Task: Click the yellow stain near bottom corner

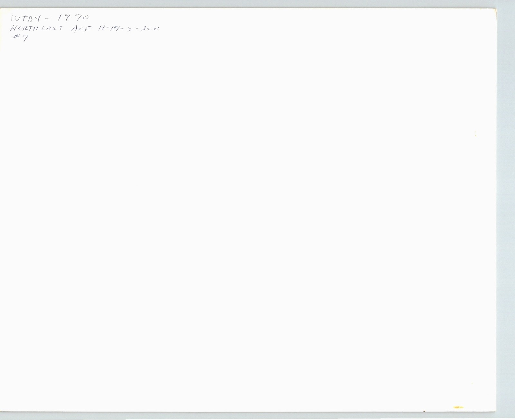Action: (x=458, y=407)
